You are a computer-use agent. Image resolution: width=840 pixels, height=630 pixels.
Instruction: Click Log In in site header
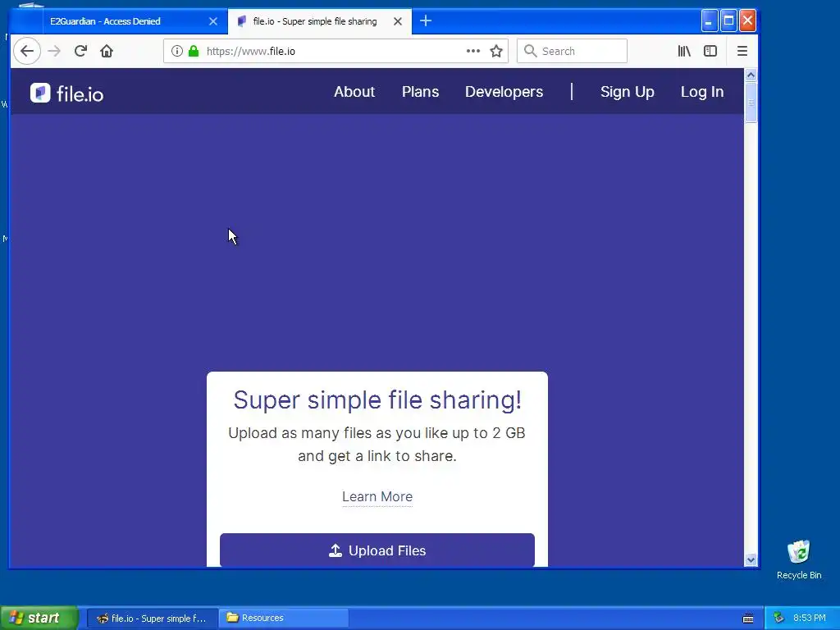point(702,92)
